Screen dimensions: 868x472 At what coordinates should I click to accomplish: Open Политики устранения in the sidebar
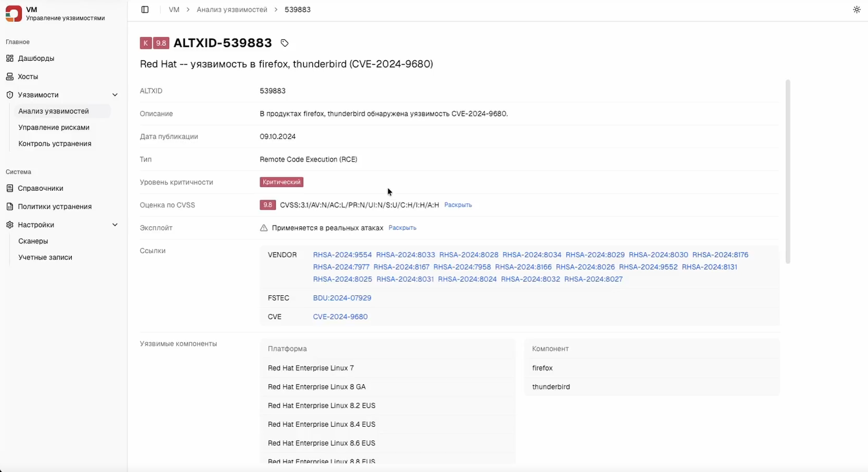pos(54,206)
